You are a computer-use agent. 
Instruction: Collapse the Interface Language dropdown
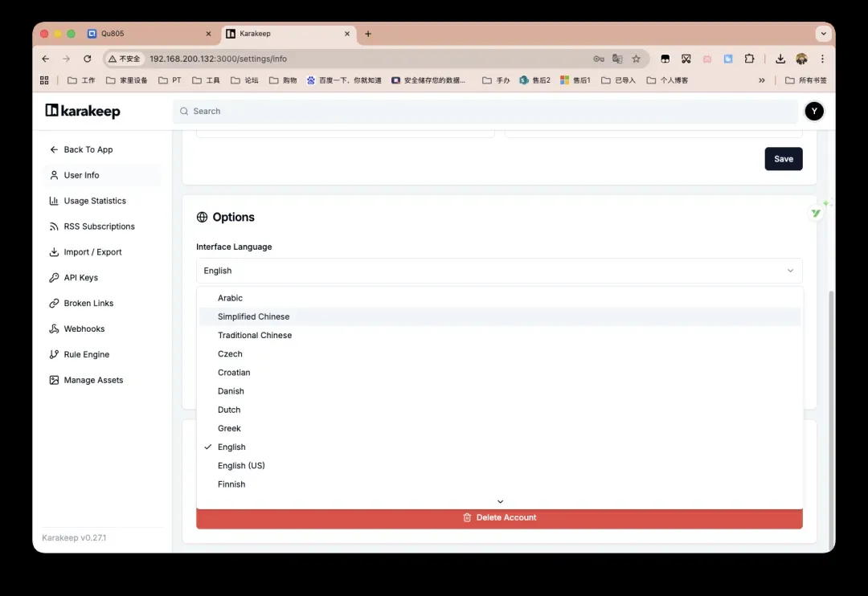498,271
